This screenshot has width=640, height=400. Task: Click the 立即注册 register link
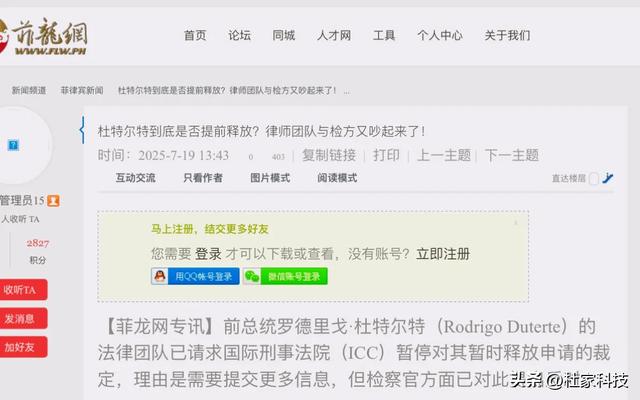click(x=443, y=254)
